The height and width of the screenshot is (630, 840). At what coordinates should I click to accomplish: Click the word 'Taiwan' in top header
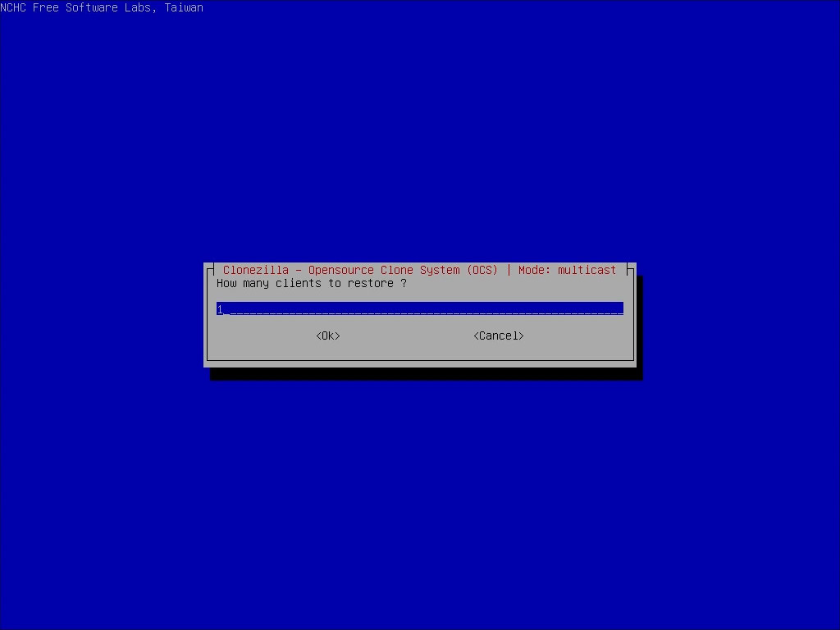coord(184,7)
